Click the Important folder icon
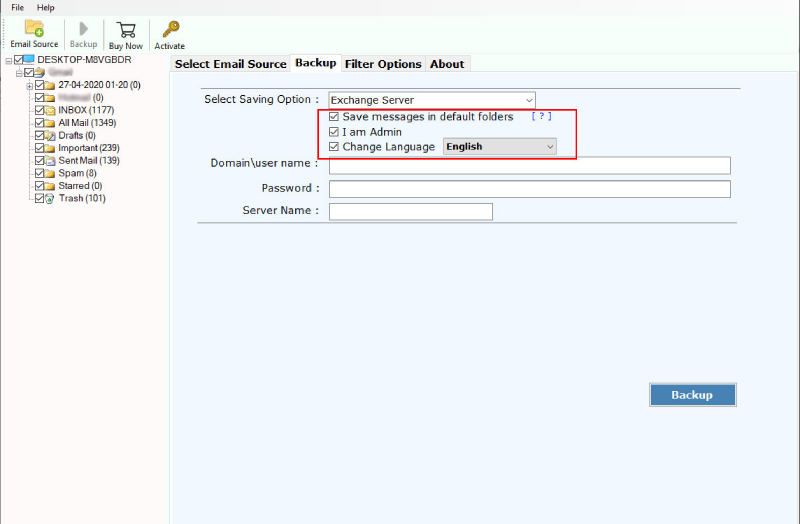This screenshot has height=524, width=800. click(x=49, y=148)
